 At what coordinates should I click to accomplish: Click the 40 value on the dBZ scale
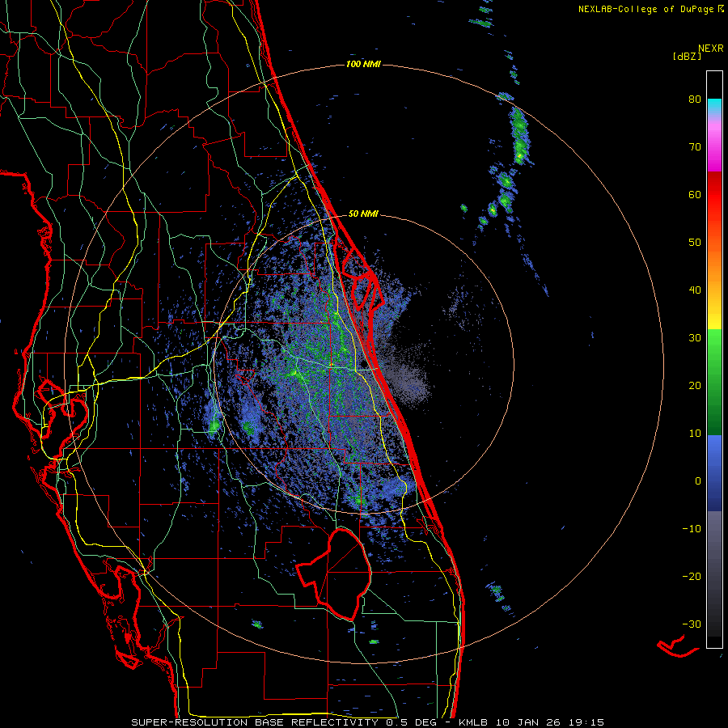click(695, 290)
